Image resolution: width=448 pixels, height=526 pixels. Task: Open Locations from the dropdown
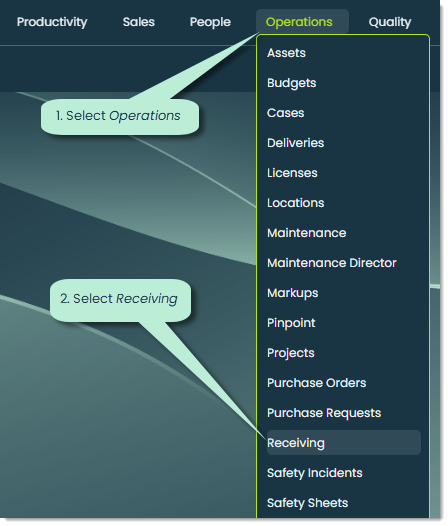[295, 203]
